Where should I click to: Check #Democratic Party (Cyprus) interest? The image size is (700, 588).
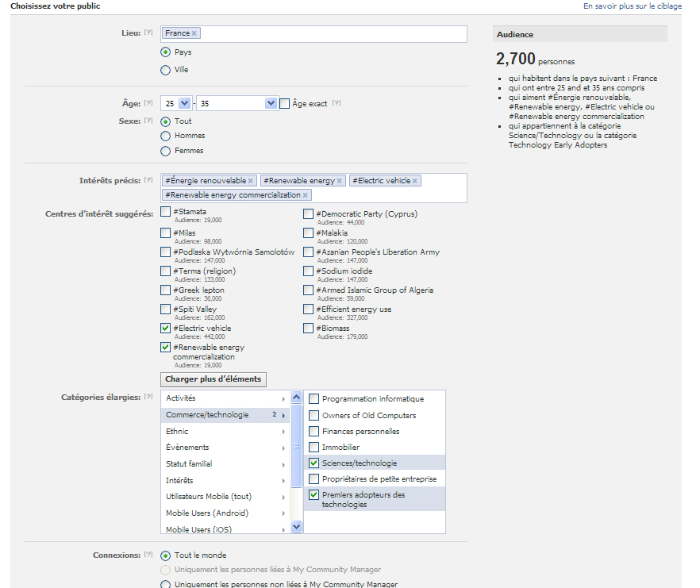[309, 214]
